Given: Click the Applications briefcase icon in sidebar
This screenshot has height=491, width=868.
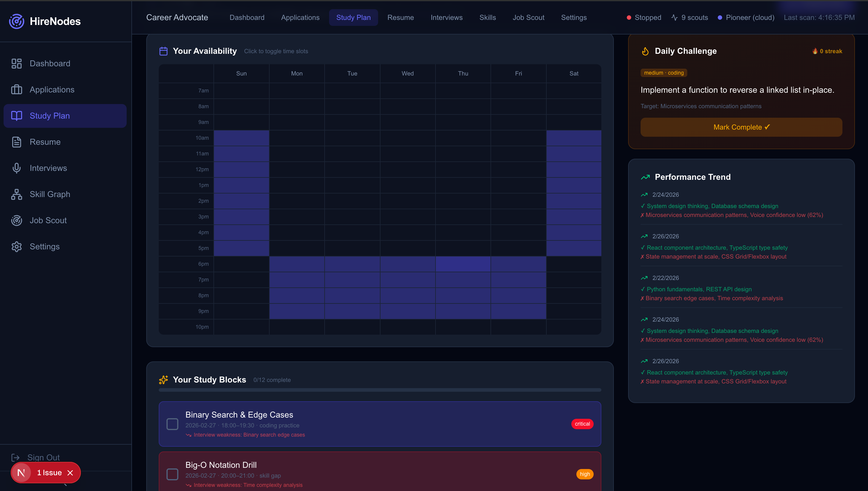Looking at the screenshot, I should pos(17,90).
